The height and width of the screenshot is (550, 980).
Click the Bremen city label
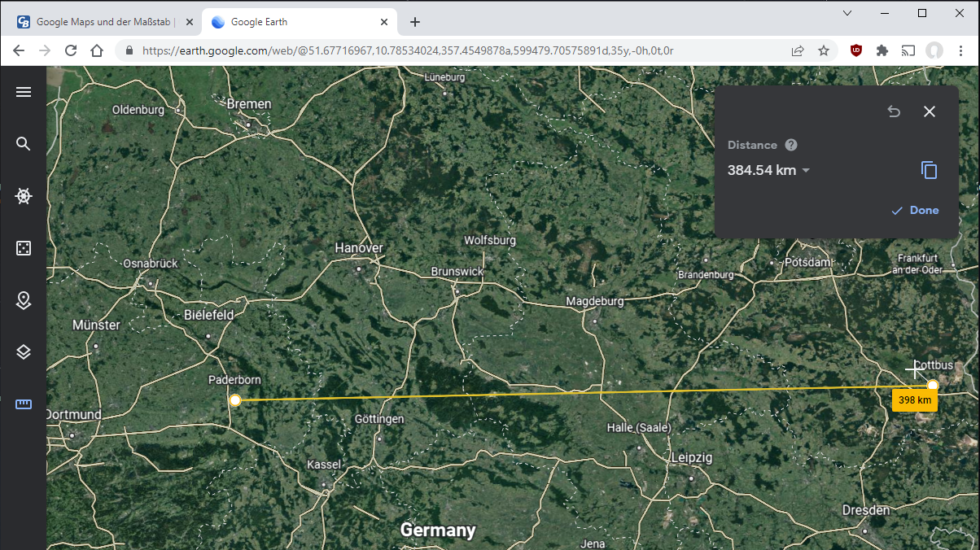[249, 104]
